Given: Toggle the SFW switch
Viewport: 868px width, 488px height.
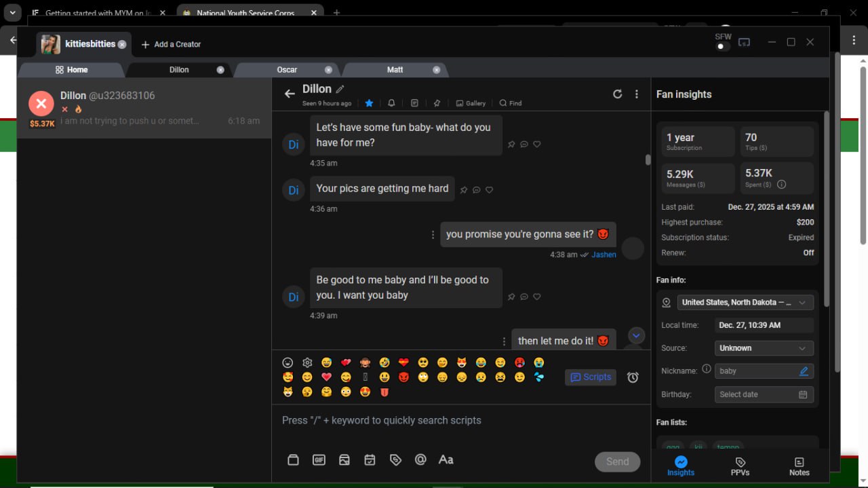Looking at the screenshot, I should coord(723,46).
